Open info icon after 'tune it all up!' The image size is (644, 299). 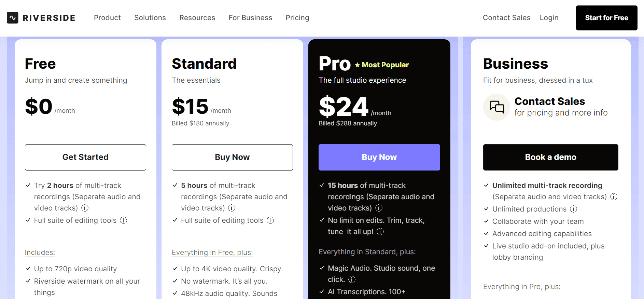(380, 232)
